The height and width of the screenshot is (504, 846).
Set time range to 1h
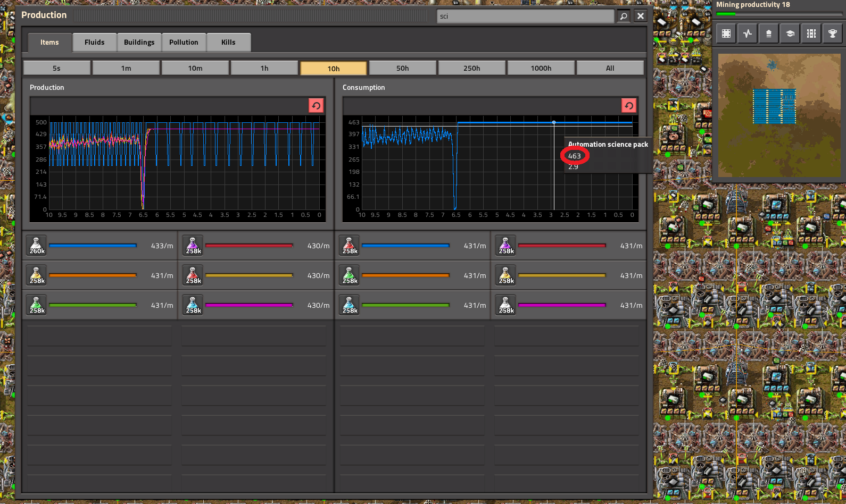(x=264, y=68)
